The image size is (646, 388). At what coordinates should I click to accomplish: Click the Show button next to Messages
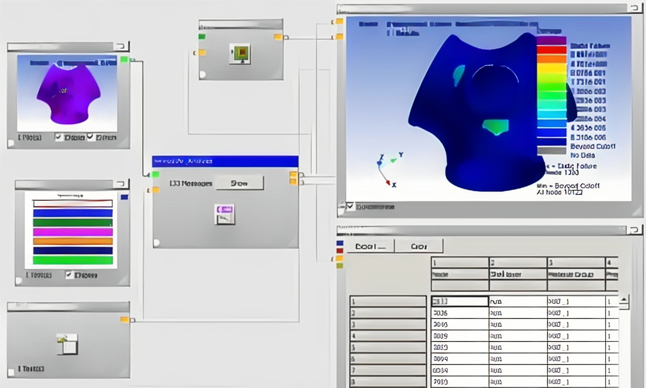click(239, 183)
